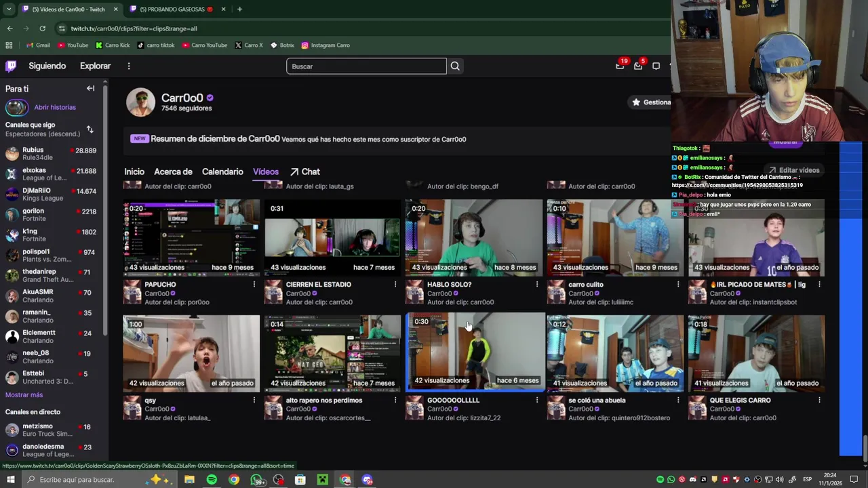Open options menu for PAPUCHO clip

pos(254,285)
